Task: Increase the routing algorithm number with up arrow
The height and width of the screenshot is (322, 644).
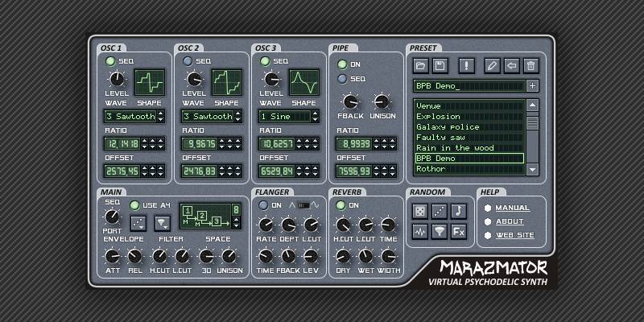Action: (x=236, y=219)
